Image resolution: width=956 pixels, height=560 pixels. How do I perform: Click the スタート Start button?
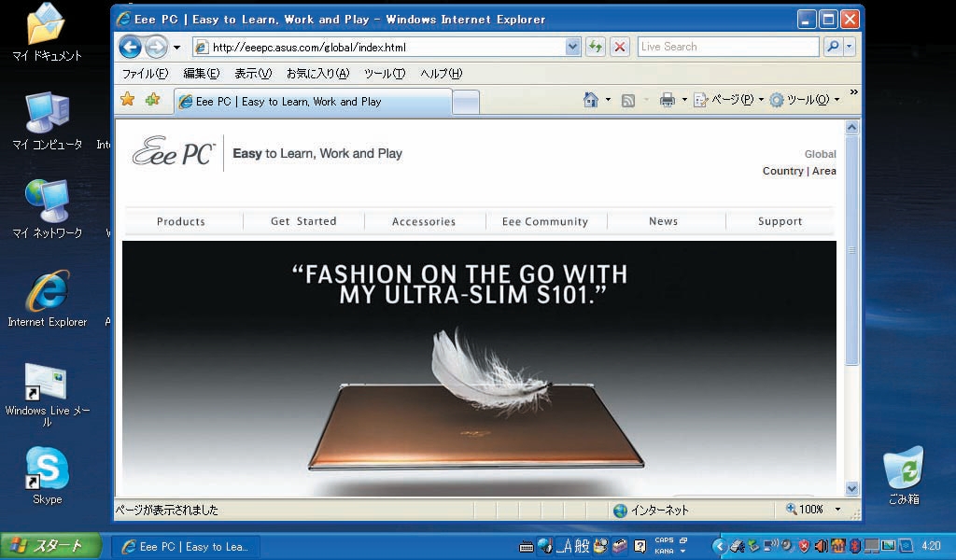pos(51,546)
